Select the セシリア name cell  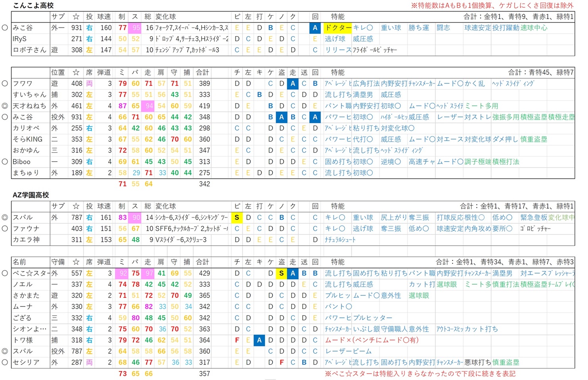(x=31, y=362)
